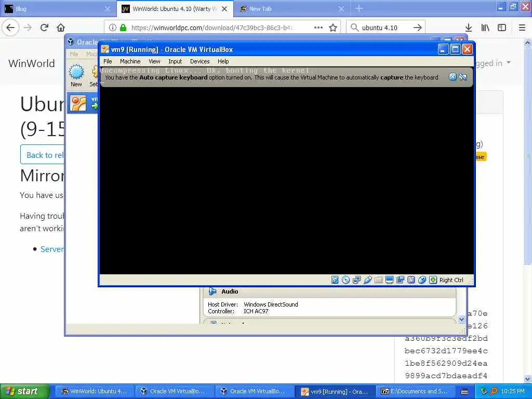Open File menu in vm9 window
Viewport: 532px width, 399px height.
(x=108, y=61)
